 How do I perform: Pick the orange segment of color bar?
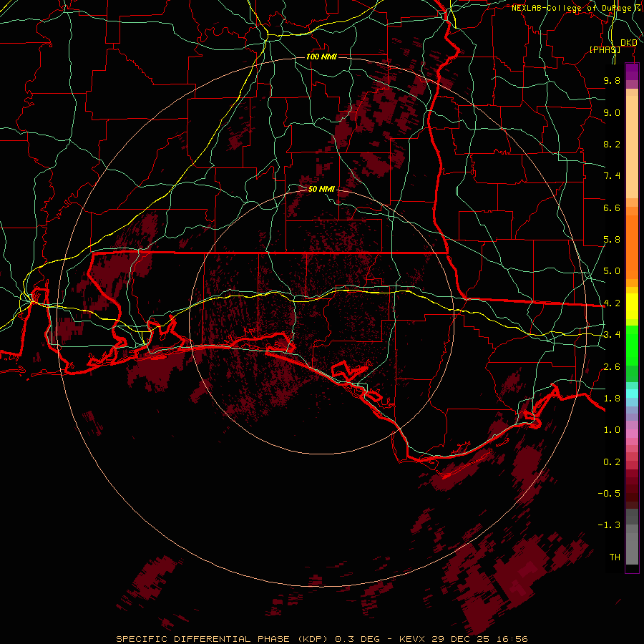point(632,247)
